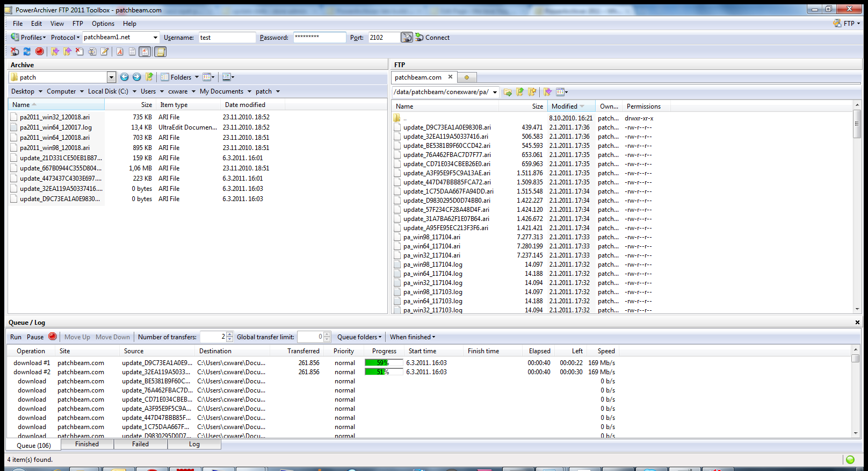
Task: Click the Port number field
Action: (384, 37)
